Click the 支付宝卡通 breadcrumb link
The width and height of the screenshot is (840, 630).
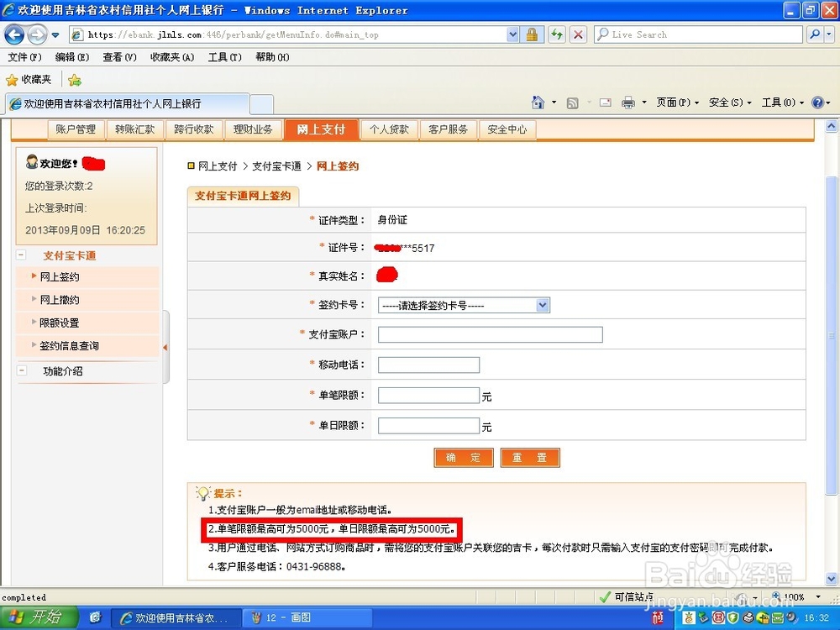click(x=276, y=166)
